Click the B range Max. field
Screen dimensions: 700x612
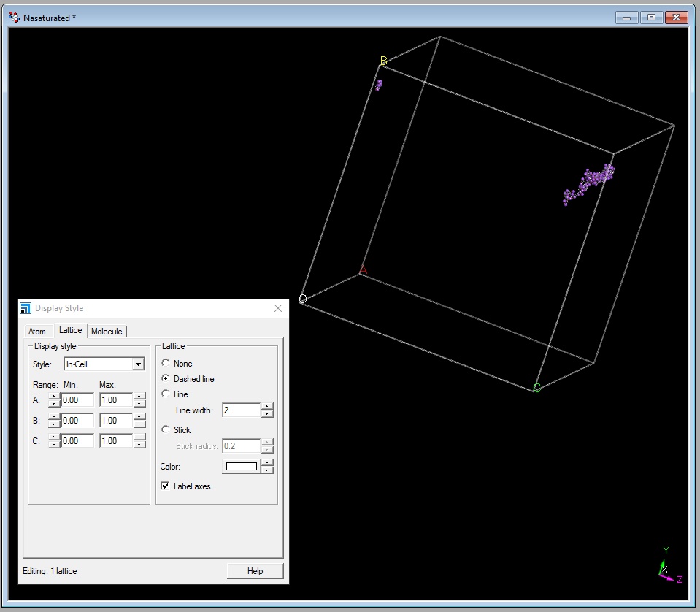[116, 421]
